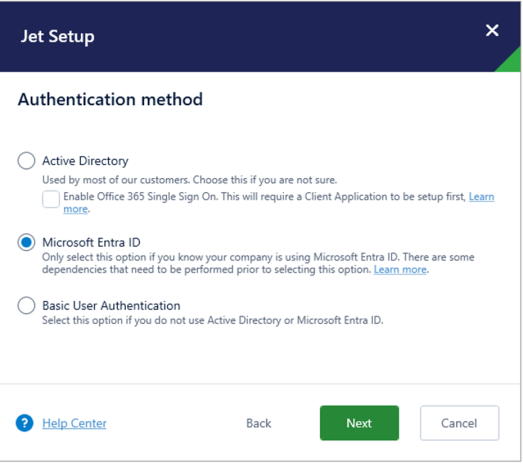The width and height of the screenshot is (523, 466).
Task: Enable the Office 365 Single Sign On checkbox
Action: [x=51, y=199]
